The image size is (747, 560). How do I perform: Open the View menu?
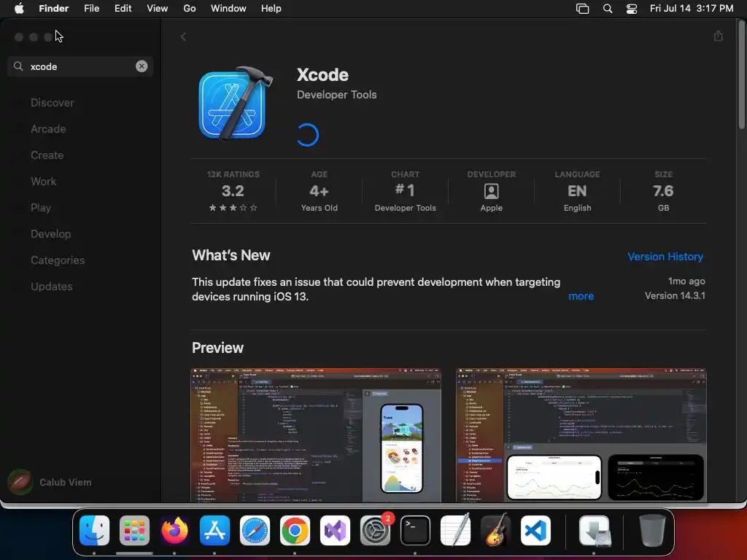click(x=158, y=9)
